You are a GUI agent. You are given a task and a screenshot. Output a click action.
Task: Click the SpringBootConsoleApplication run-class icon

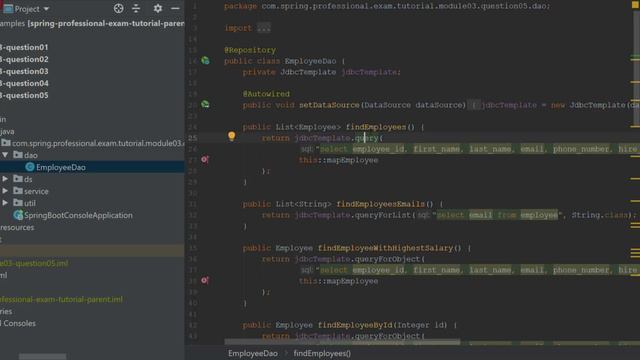[x=18, y=215]
